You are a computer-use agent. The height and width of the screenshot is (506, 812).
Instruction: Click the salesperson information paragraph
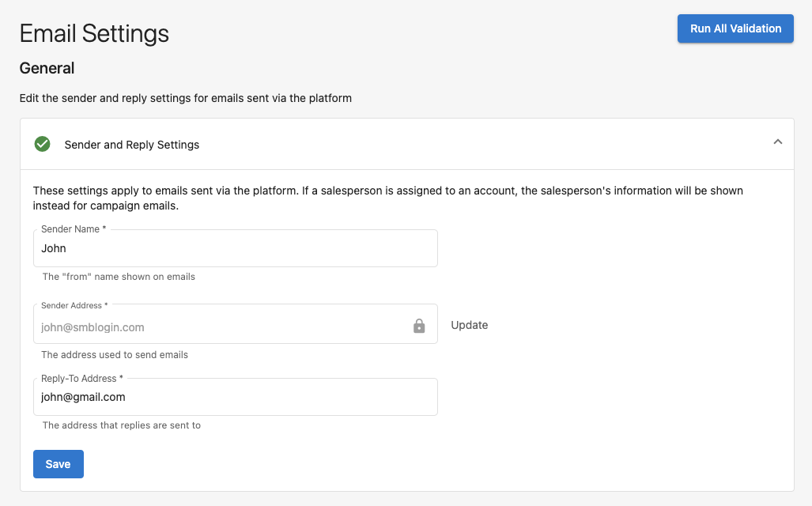pyautogui.click(x=388, y=198)
